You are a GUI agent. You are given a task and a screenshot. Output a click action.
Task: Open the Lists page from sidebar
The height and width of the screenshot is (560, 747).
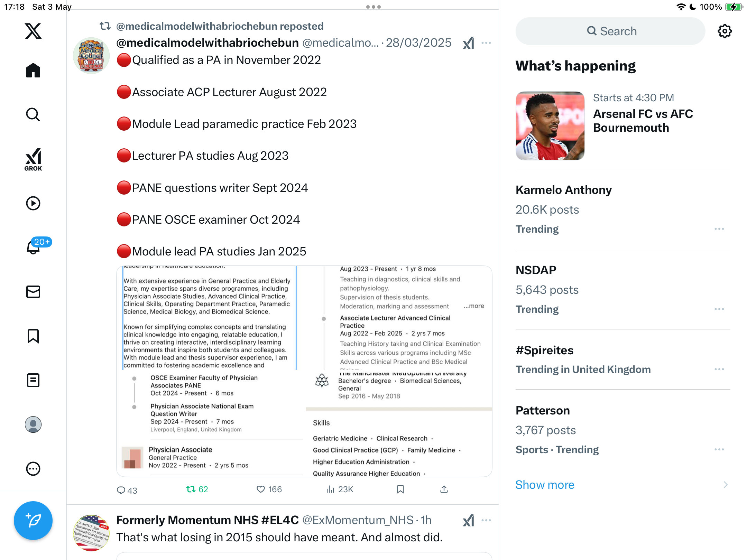(x=33, y=380)
